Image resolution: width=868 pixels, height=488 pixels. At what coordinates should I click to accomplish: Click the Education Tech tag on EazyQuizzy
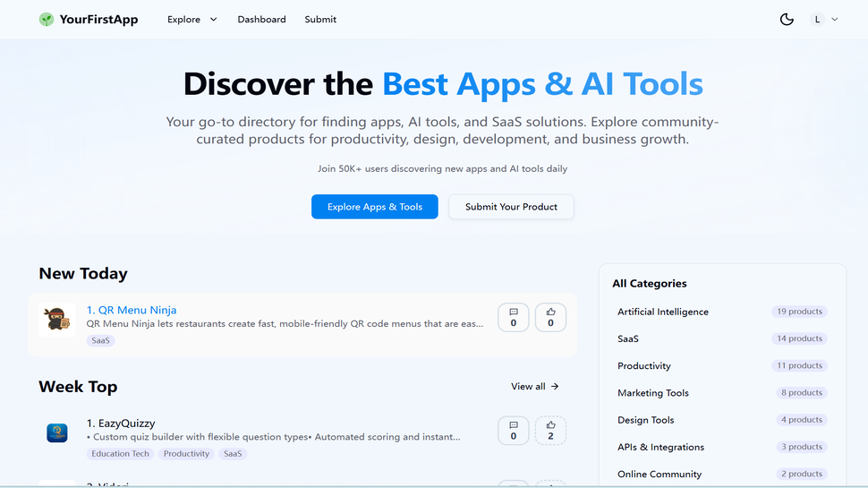[120, 454]
